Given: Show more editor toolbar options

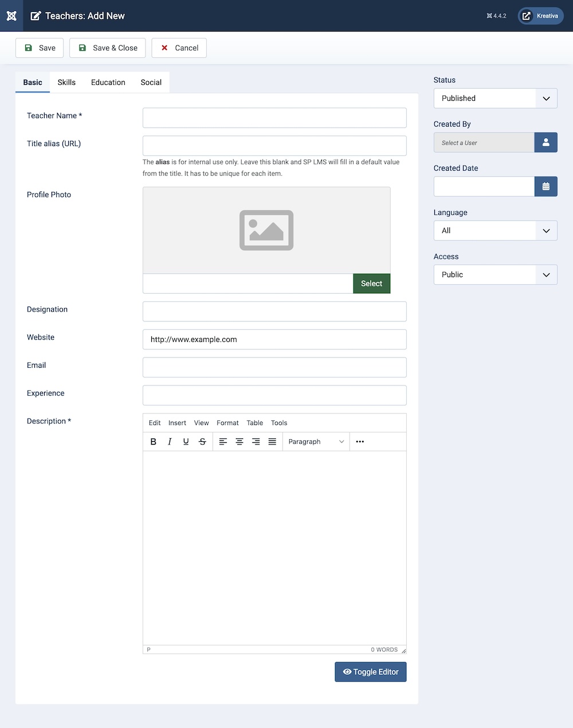Looking at the screenshot, I should [360, 442].
